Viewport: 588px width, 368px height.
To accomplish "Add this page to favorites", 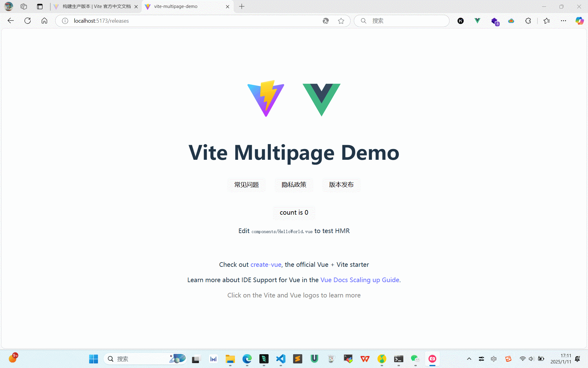I will 341,21.
